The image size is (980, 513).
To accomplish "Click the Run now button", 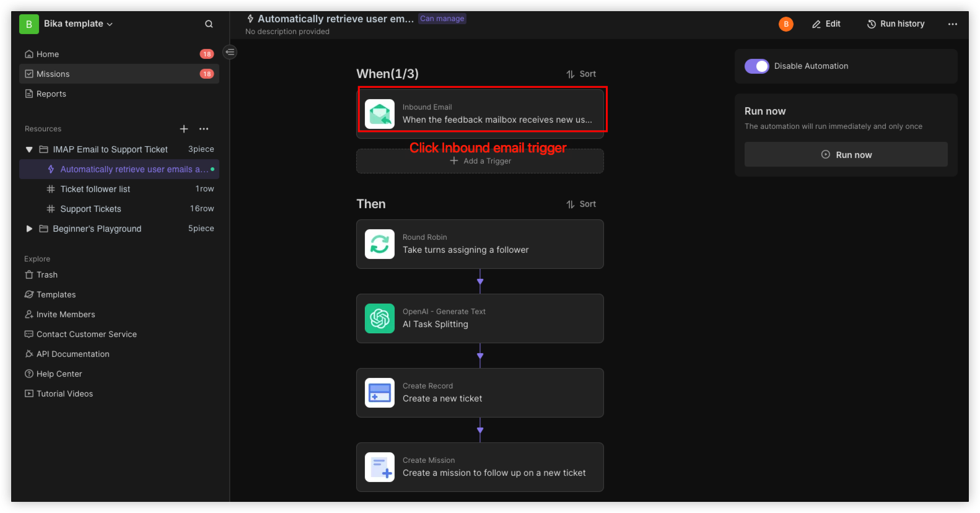I will (x=846, y=154).
